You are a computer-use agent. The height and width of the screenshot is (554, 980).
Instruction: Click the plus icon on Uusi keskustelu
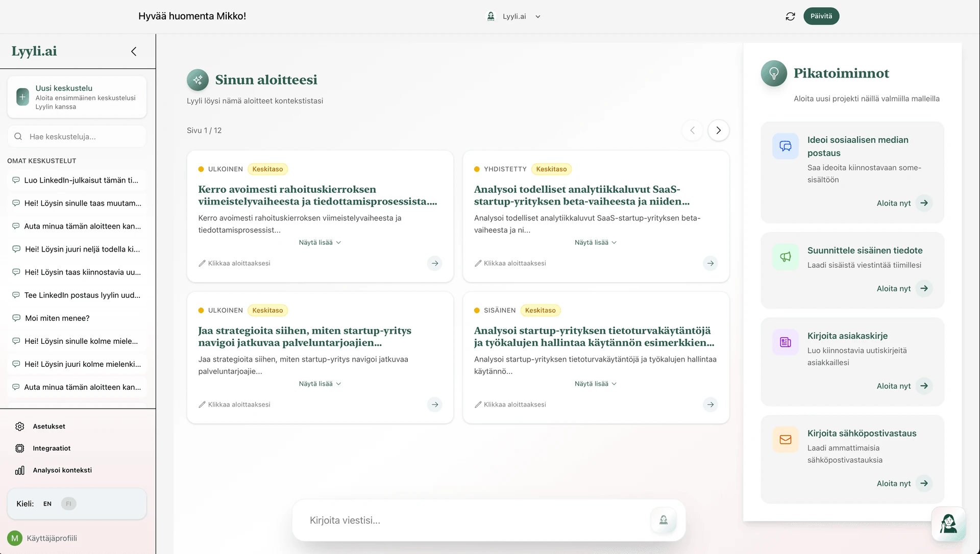[22, 96]
